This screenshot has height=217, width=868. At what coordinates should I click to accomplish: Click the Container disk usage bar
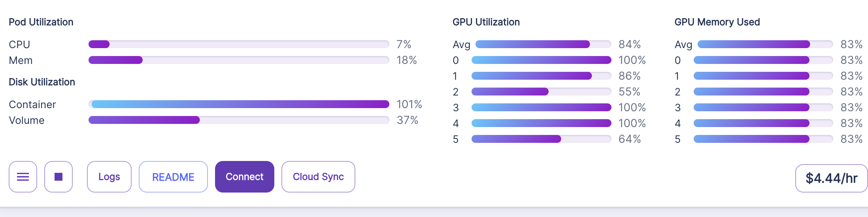tap(239, 104)
